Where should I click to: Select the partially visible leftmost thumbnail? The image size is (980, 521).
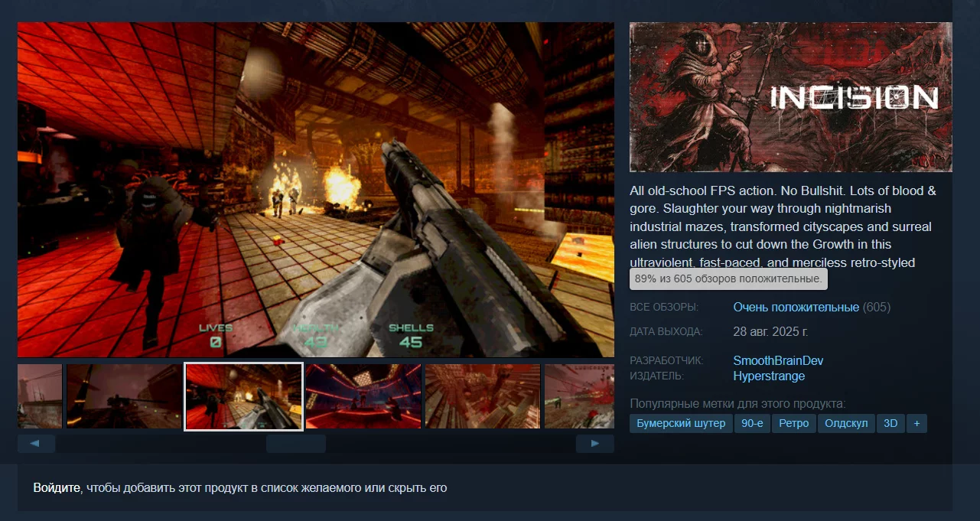pos(40,396)
